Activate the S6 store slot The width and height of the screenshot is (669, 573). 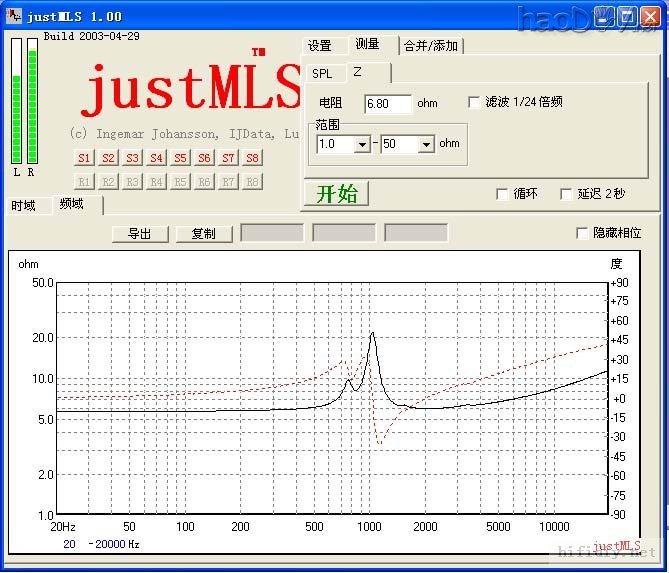tap(204, 158)
